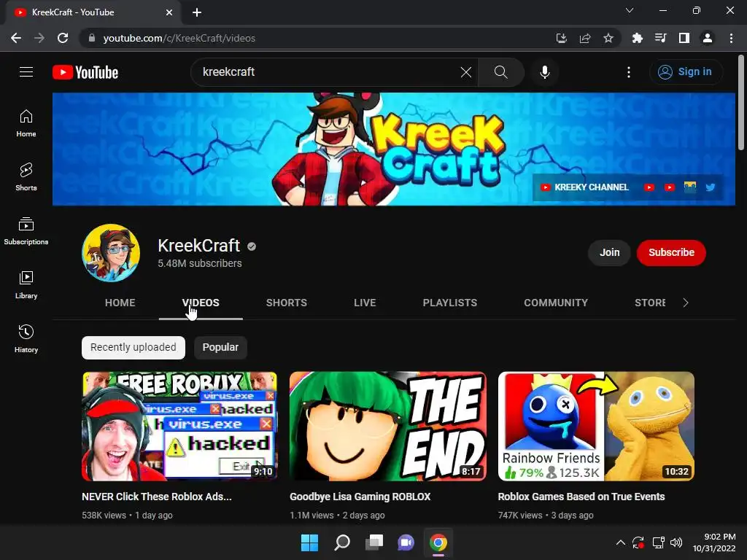
Task: Go back using the browser back arrow
Action: click(x=16, y=38)
